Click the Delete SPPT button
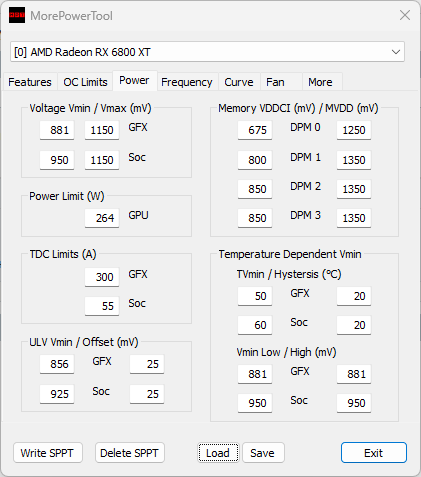The height and width of the screenshot is (477, 421). coord(129,453)
